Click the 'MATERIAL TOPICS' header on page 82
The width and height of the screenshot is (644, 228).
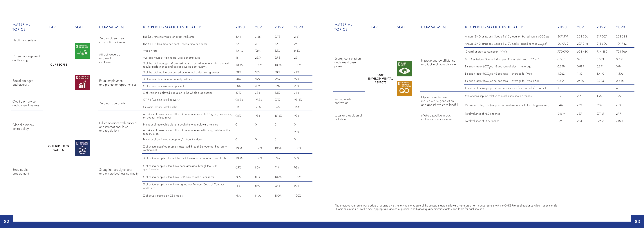click(x=21, y=27)
